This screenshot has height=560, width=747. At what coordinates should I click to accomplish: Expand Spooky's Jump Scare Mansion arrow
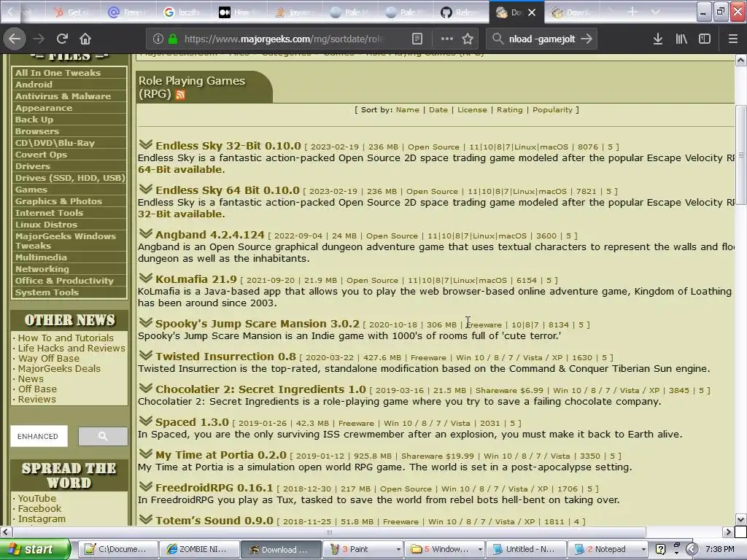(x=146, y=322)
